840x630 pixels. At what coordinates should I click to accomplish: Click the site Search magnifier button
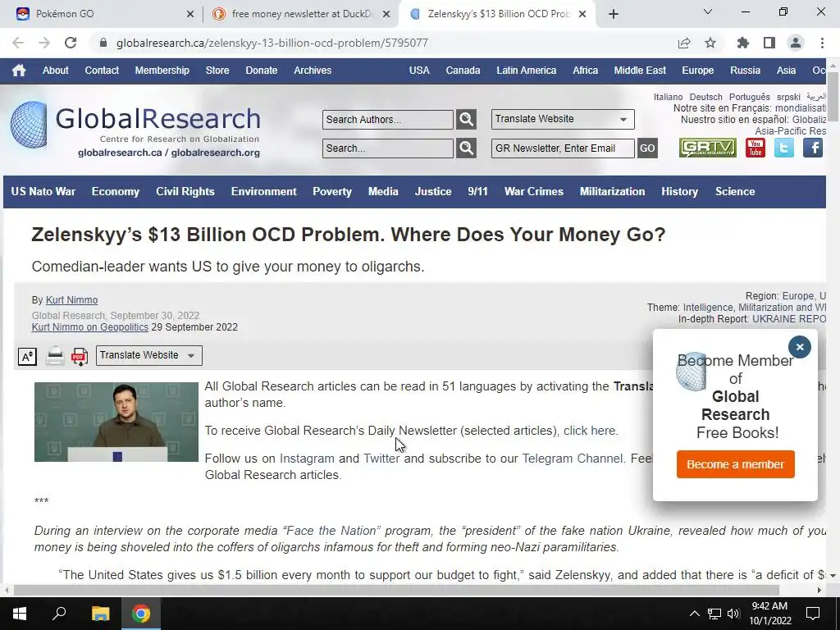click(x=466, y=148)
